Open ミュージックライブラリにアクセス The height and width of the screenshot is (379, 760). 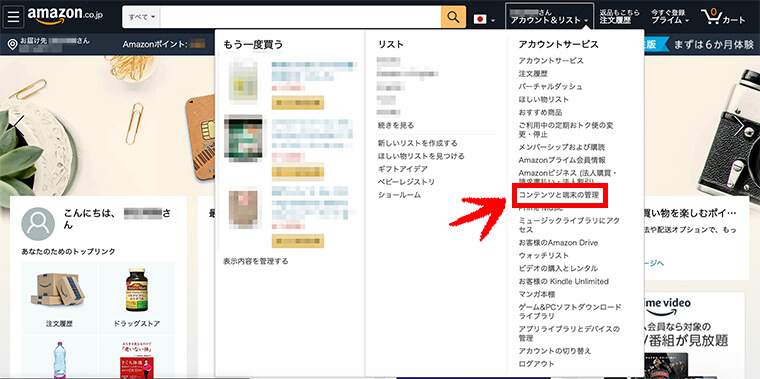click(x=569, y=225)
